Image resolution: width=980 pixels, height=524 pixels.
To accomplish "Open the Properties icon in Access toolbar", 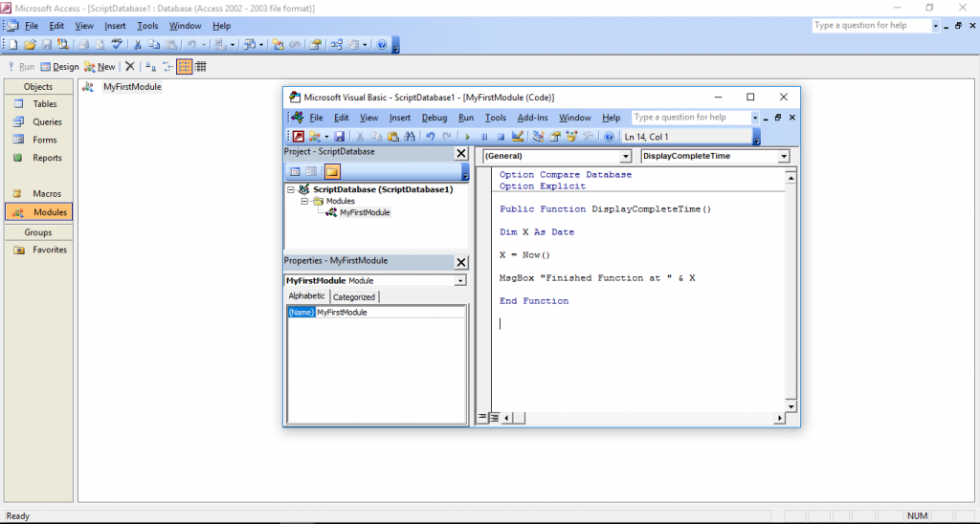I will 316,44.
